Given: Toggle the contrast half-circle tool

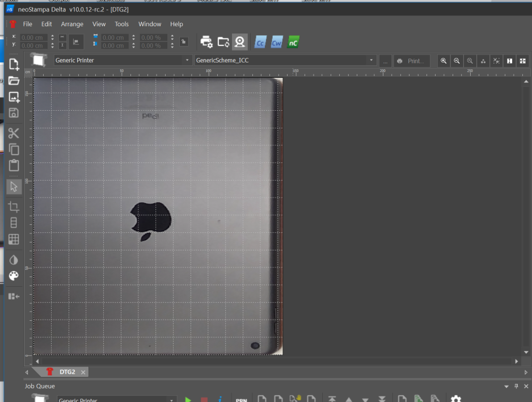Looking at the screenshot, I should [14, 260].
